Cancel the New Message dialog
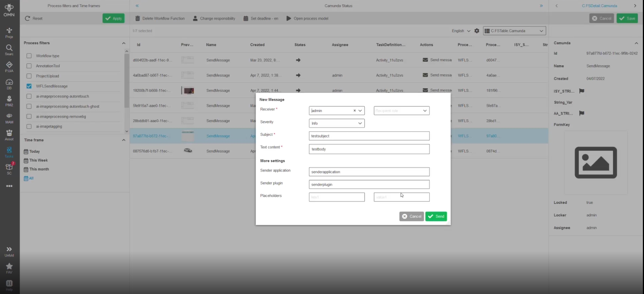 (411, 216)
